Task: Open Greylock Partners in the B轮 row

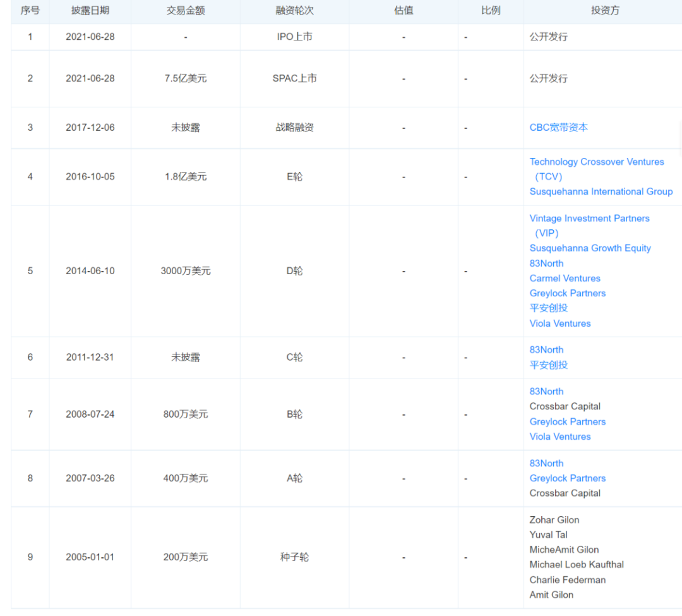Action: (x=567, y=421)
